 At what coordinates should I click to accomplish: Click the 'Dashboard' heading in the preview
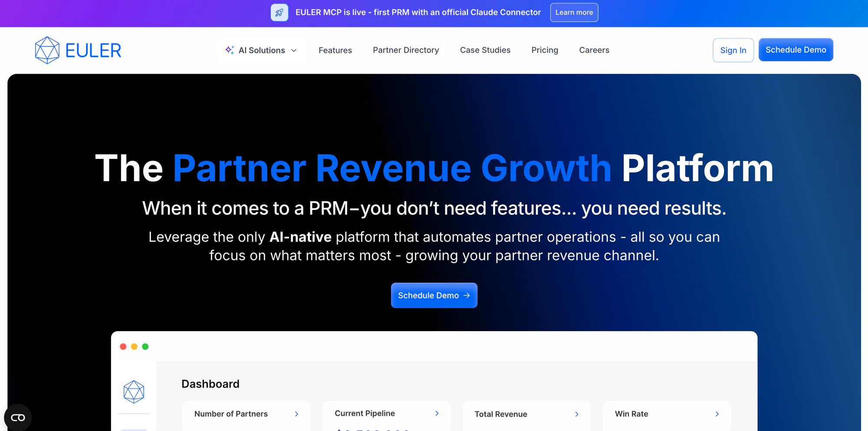[210, 384]
